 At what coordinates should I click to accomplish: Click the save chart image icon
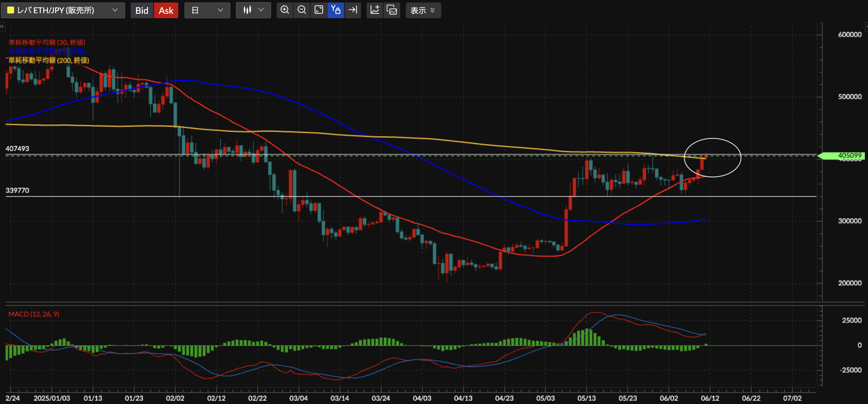(x=392, y=10)
